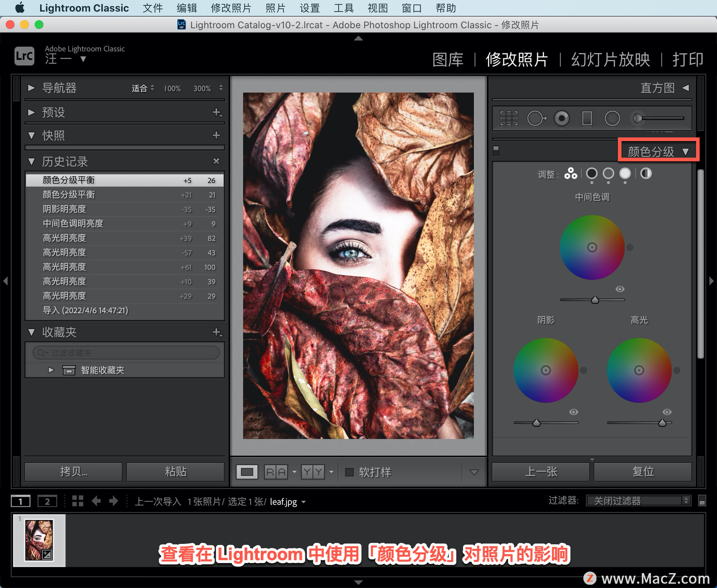Select the radial filter tool

coord(612,118)
